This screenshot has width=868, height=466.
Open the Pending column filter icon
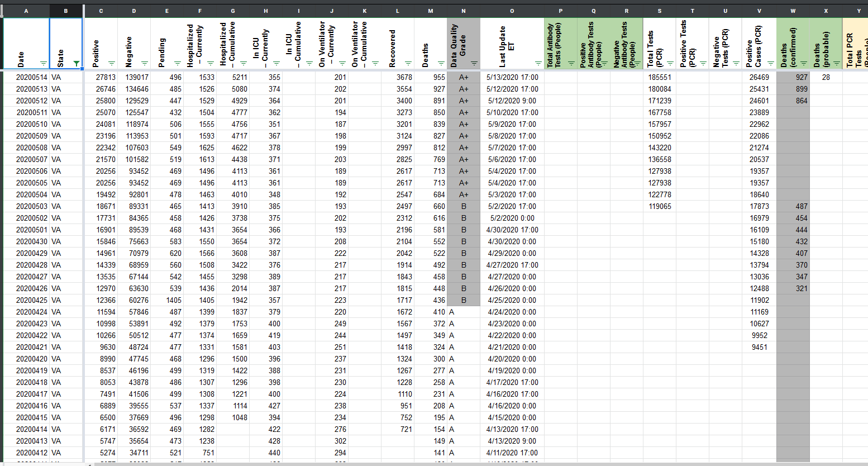point(178,63)
